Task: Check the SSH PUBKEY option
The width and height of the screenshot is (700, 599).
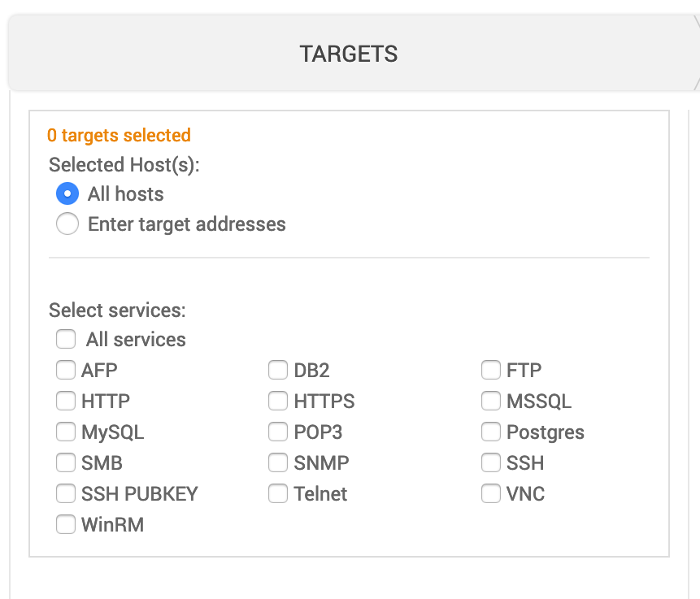Action: [x=66, y=493]
